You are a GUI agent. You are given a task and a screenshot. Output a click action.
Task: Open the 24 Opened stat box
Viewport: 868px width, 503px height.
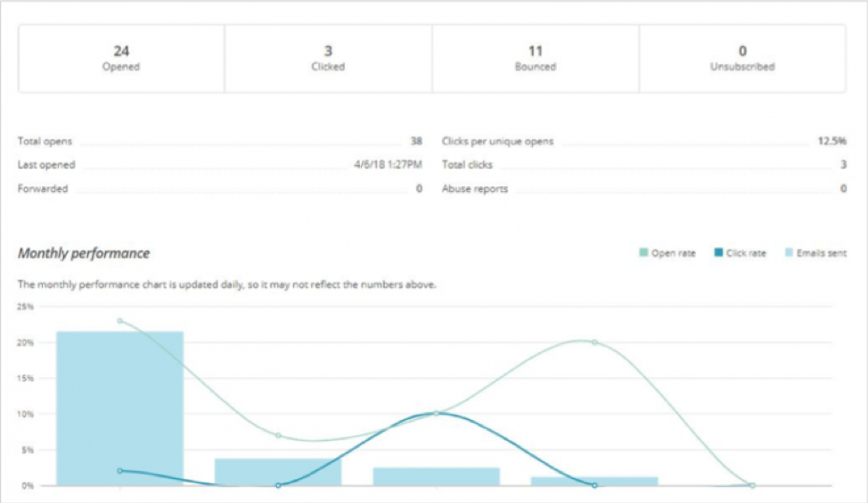point(121,58)
